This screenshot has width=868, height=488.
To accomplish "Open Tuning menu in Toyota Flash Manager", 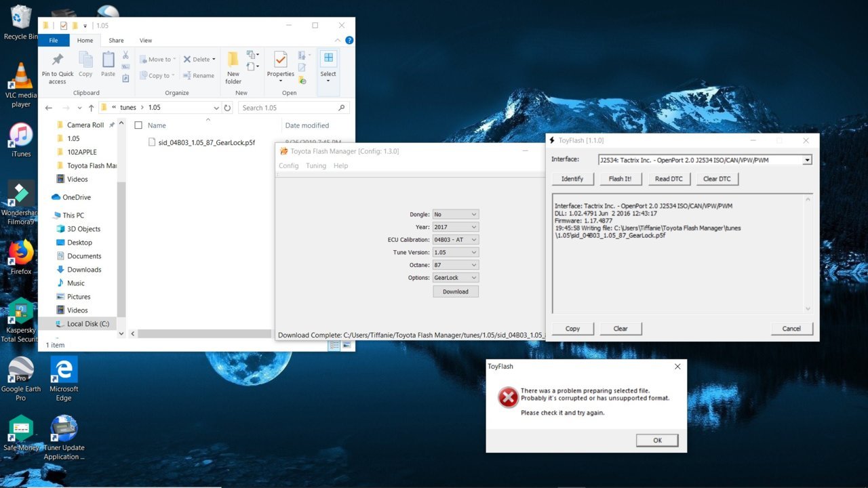I will [316, 166].
